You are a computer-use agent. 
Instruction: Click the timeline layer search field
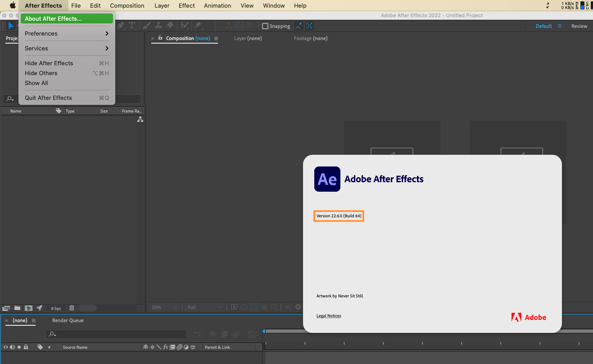(x=117, y=334)
